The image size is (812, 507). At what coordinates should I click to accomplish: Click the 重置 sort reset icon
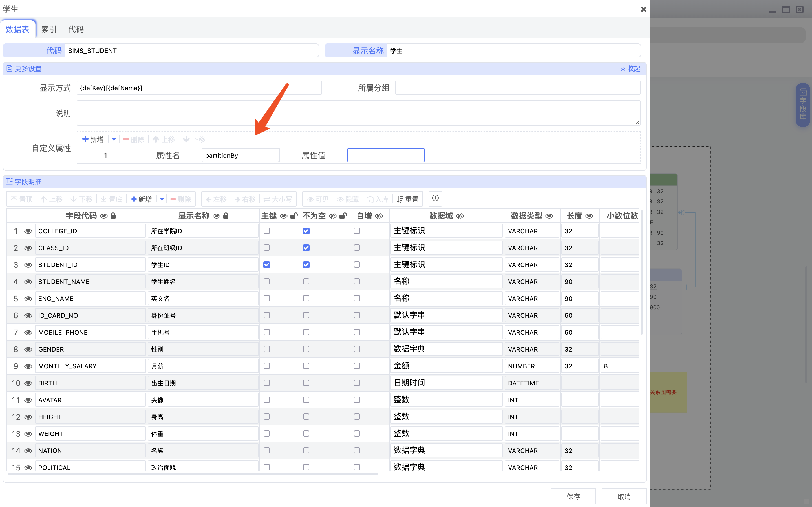coord(400,199)
